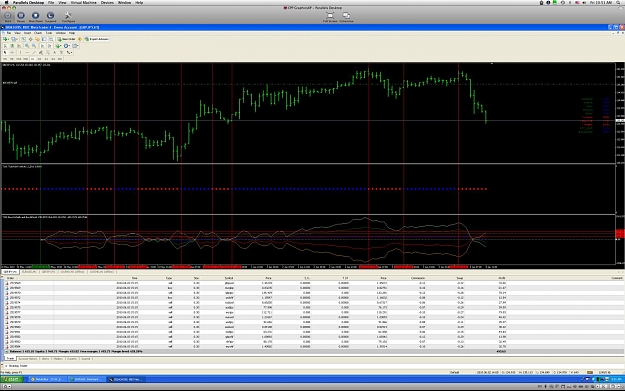Toggle the Terminal panel icon
Screen dimensions: 625x391
(x=44, y=39)
